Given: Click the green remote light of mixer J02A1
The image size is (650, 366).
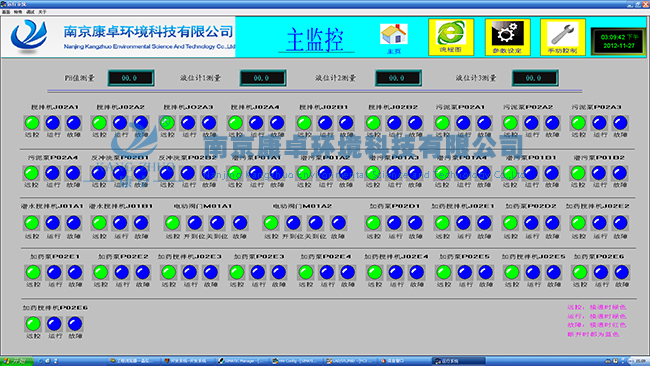Looking at the screenshot, I should 32,123.
